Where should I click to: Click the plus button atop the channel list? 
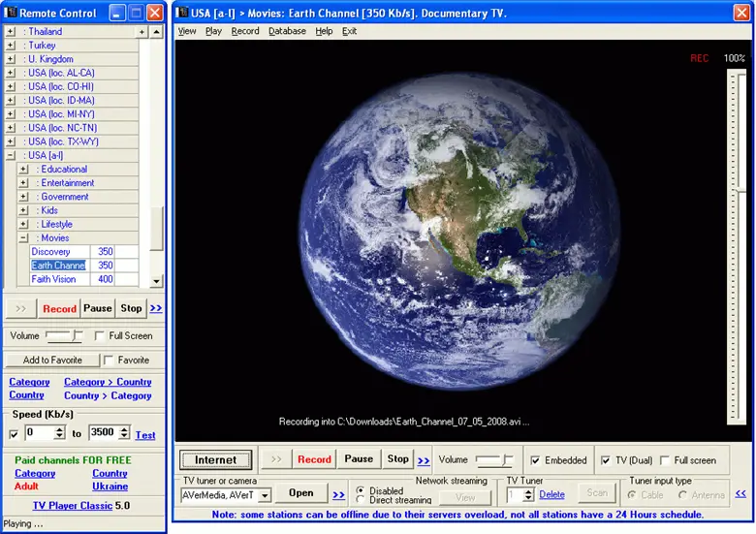pyautogui.click(x=142, y=32)
